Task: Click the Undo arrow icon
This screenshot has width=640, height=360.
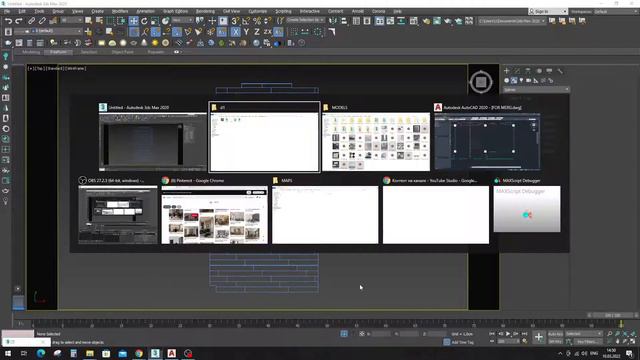Action: coord(8,20)
